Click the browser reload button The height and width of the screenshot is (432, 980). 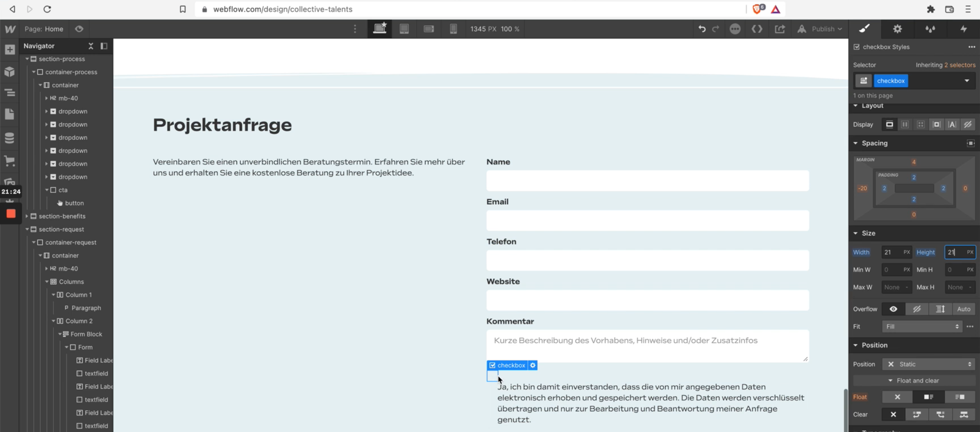[x=47, y=9]
